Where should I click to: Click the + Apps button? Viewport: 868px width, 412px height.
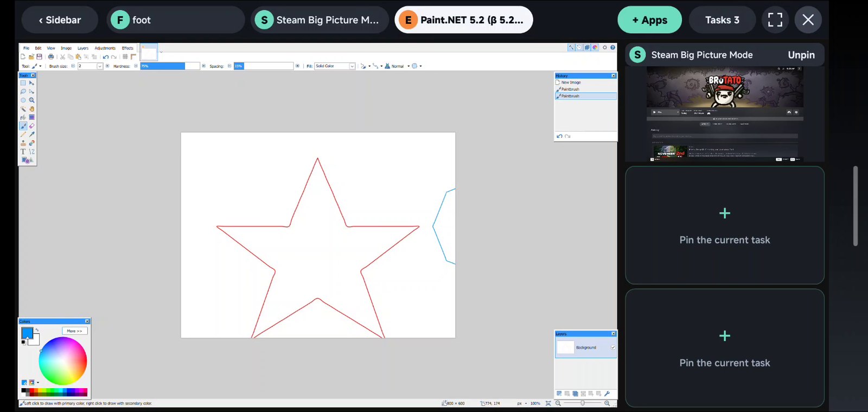649,20
